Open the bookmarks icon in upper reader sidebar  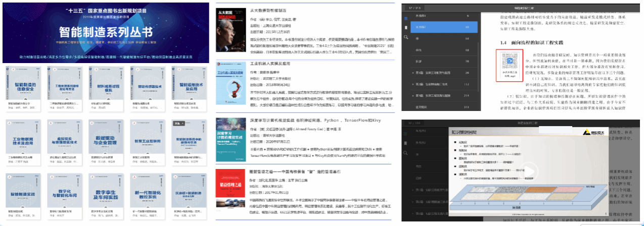click(405, 27)
